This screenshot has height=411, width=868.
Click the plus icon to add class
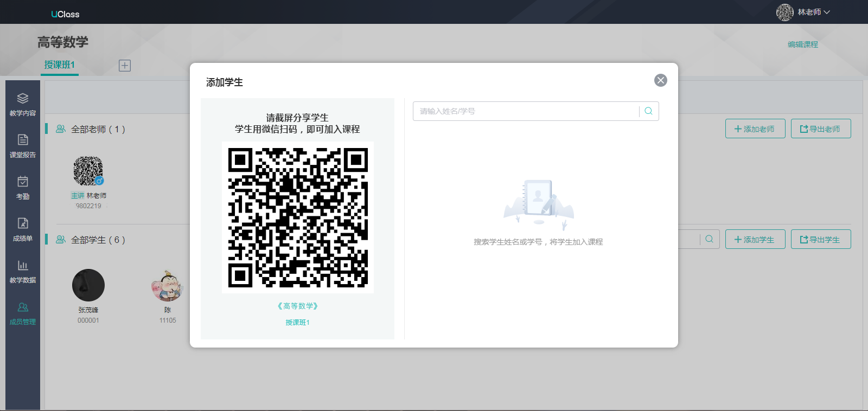point(125,66)
